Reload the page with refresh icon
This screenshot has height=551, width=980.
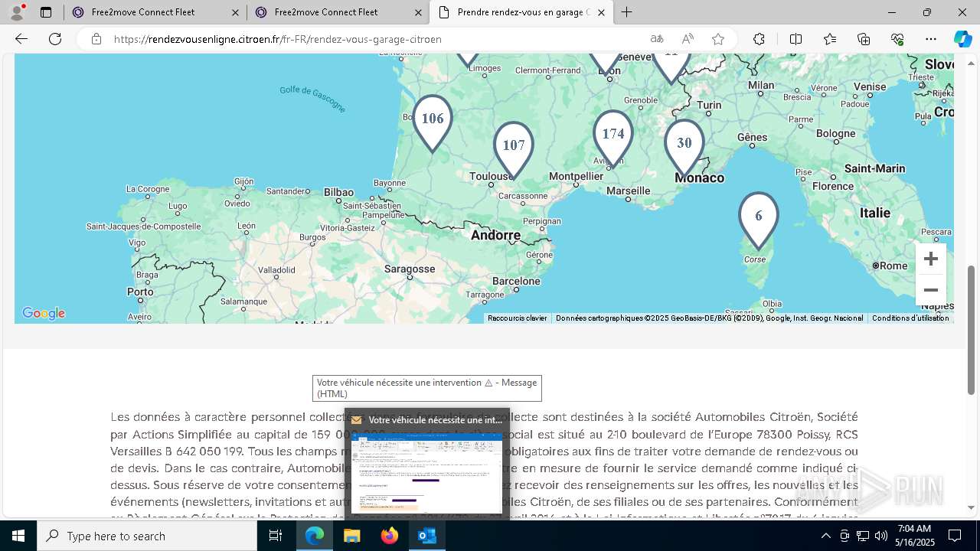click(x=55, y=39)
